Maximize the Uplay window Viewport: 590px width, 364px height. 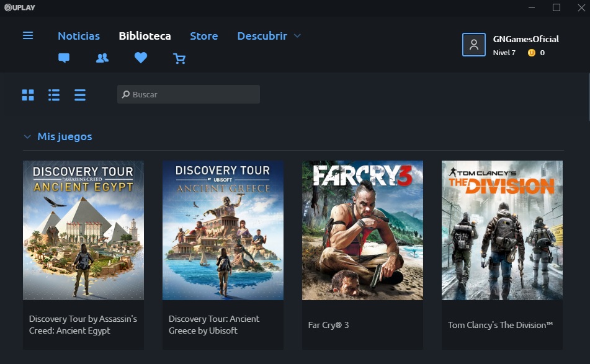pos(556,7)
